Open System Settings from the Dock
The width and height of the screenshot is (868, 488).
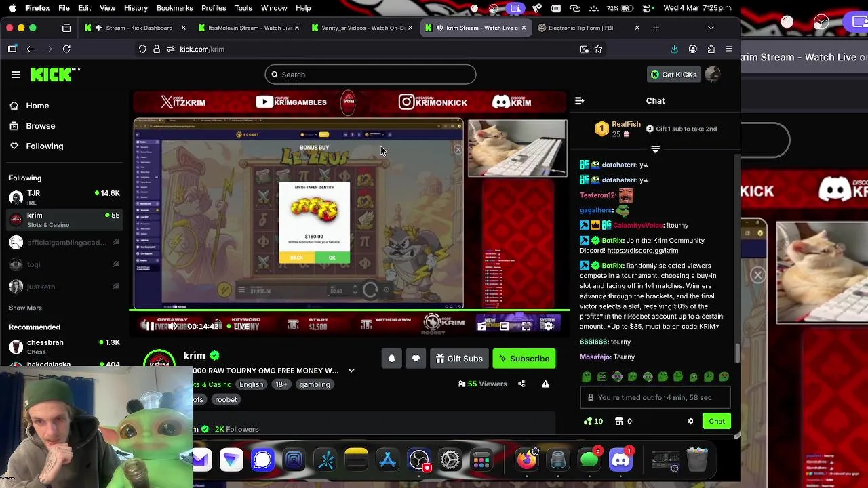coord(450,460)
